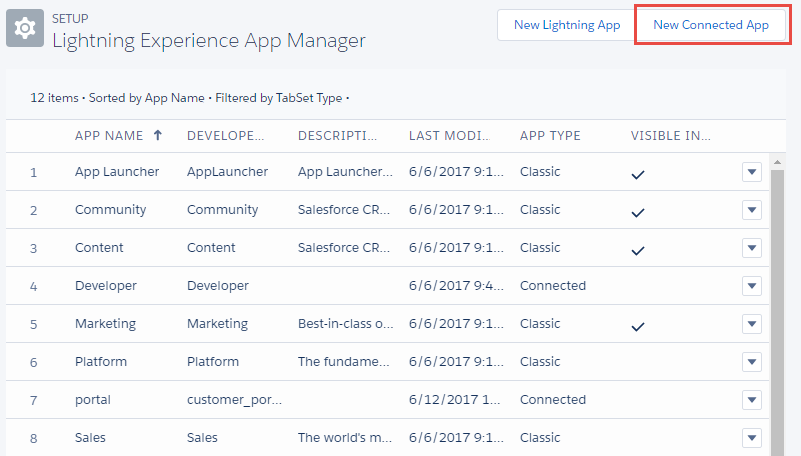
Task: Open the portal row action dropdown
Action: click(x=752, y=400)
